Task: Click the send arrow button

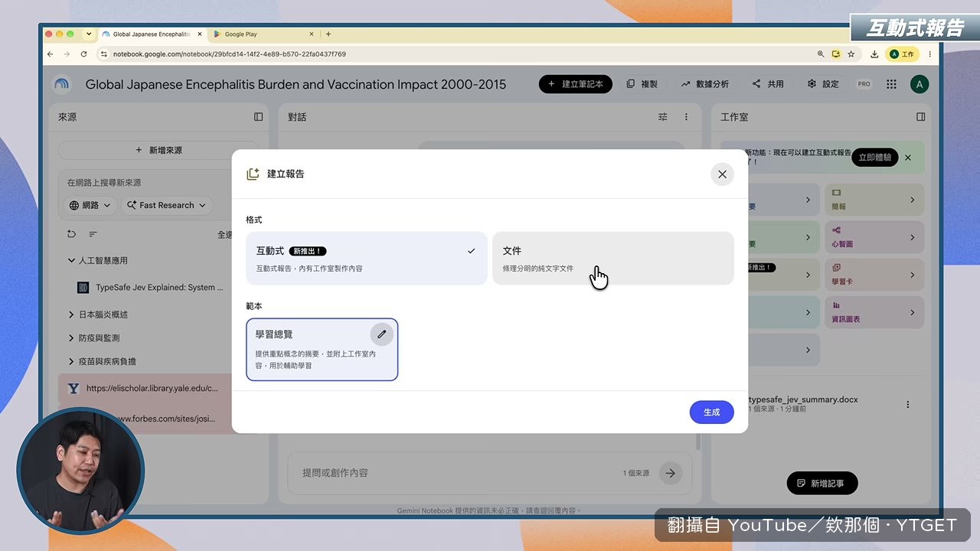Action: pos(671,473)
